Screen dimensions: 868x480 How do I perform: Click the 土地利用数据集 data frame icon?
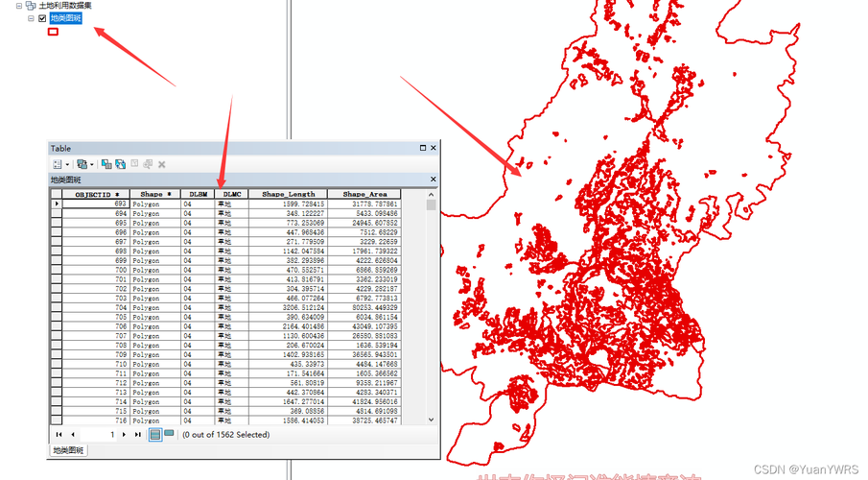pos(31,6)
